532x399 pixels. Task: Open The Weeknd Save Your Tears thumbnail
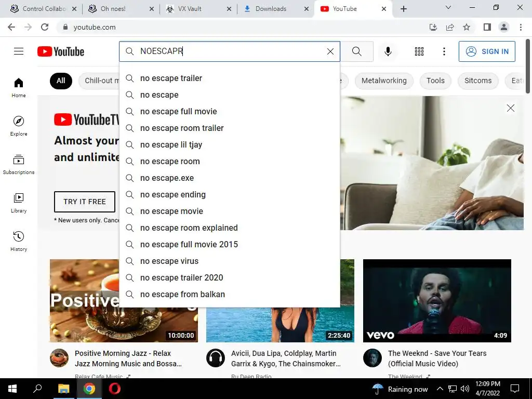click(x=437, y=301)
